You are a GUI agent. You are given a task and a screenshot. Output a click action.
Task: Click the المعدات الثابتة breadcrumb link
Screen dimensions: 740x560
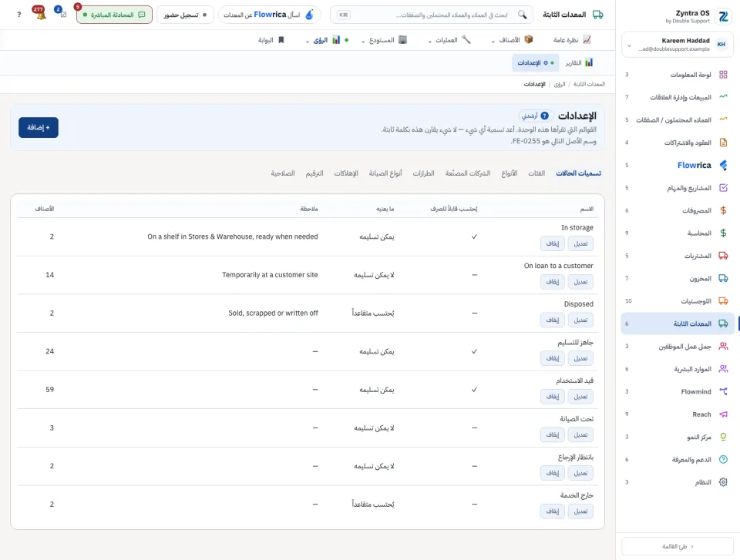coord(589,84)
